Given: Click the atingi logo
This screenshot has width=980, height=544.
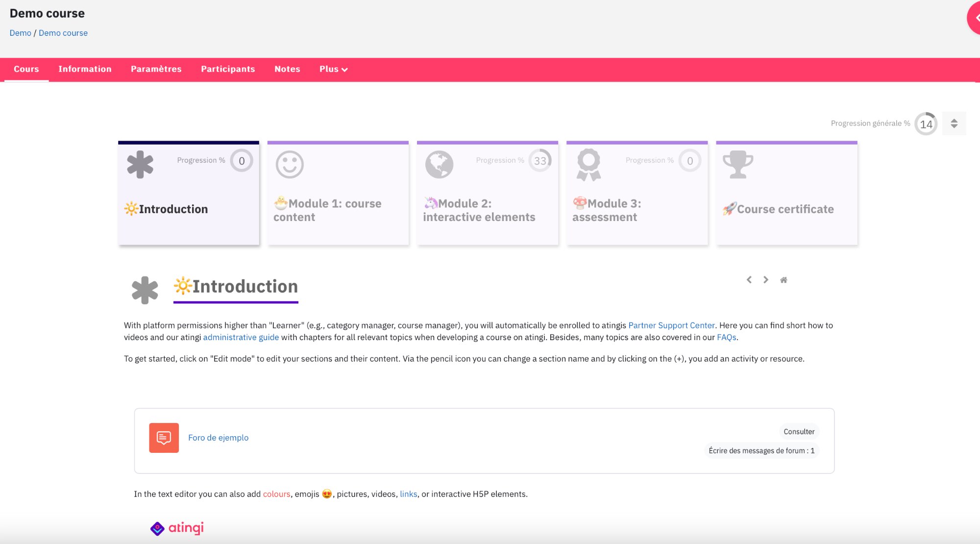Looking at the screenshot, I should [x=177, y=528].
